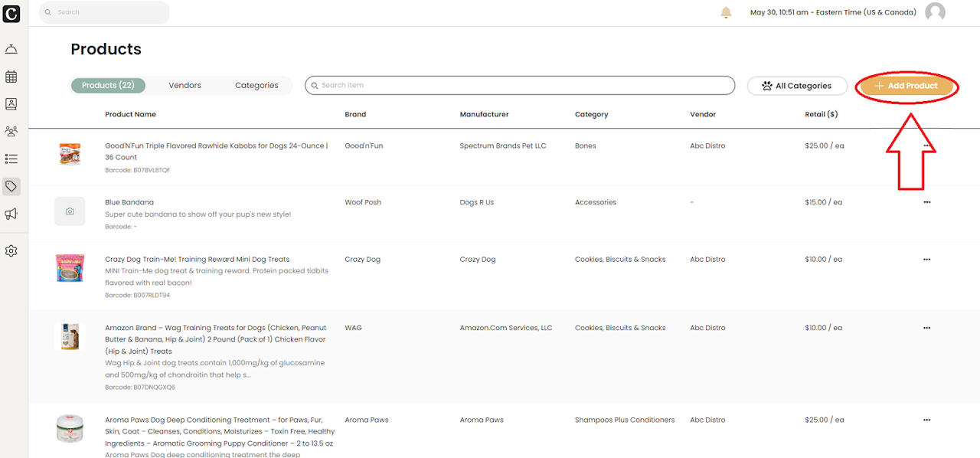This screenshot has width=980, height=458.
Task: Switch to the Categories tab
Action: (256, 86)
